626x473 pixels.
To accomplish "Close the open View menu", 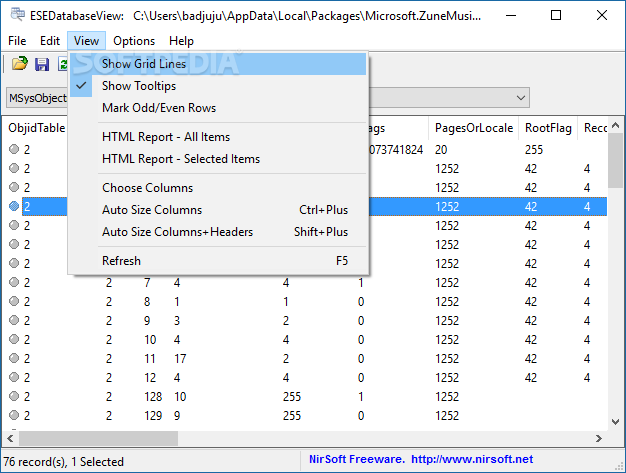I will (x=86, y=41).
